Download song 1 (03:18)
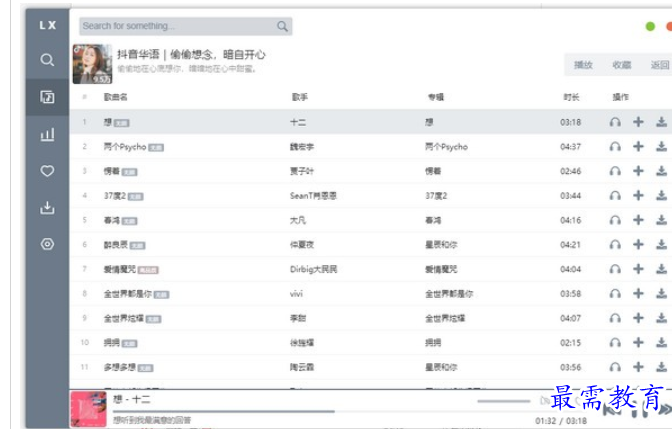672x429 pixels. [661, 122]
